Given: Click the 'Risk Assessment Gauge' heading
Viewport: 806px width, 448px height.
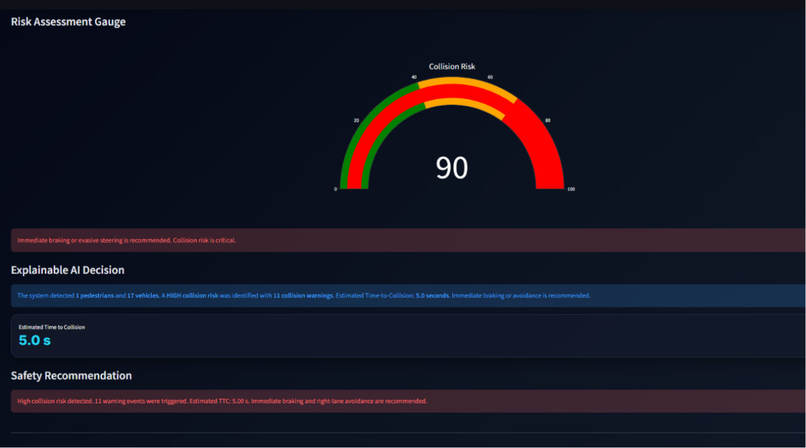Looking at the screenshot, I should 68,22.
